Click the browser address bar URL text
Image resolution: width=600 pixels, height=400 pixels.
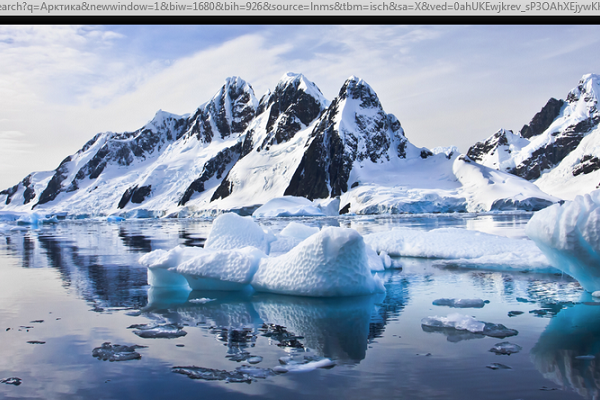(300, 7)
